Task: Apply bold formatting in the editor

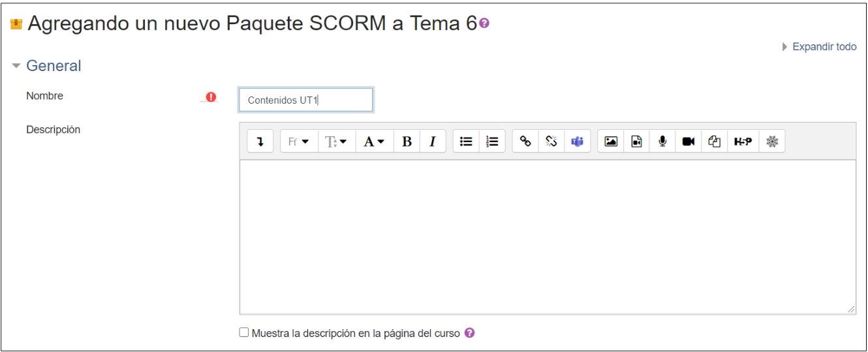Action: [x=407, y=141]
